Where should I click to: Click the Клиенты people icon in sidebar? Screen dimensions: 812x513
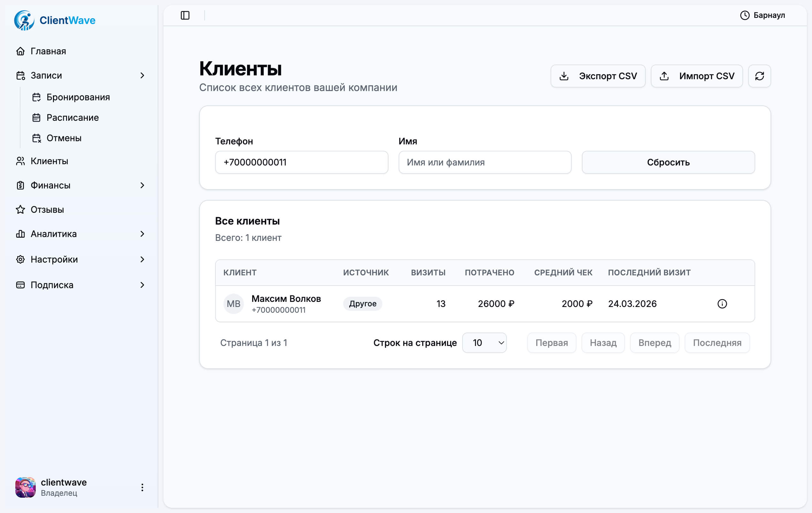(x=20, y=161)
